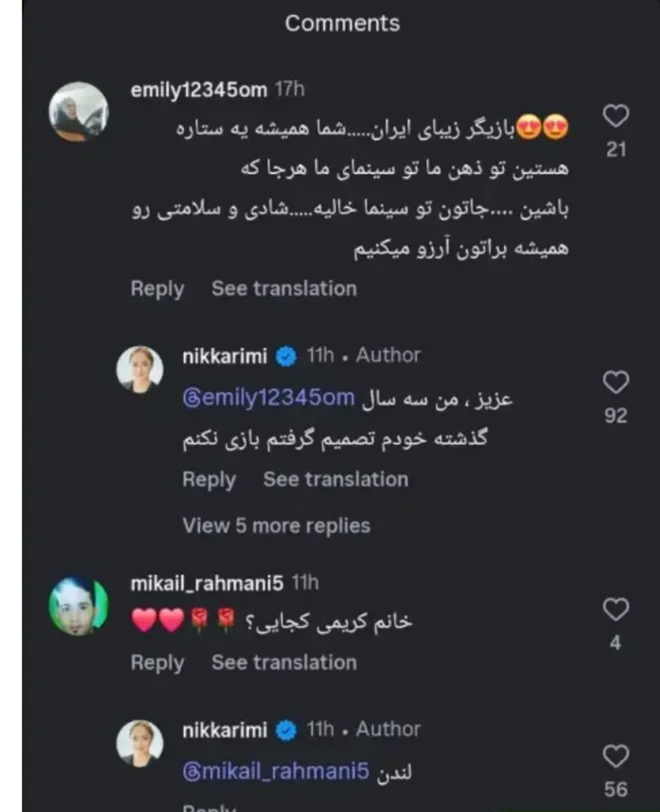Like nikkarimi's reply with 92 likes

click(615, 383)
